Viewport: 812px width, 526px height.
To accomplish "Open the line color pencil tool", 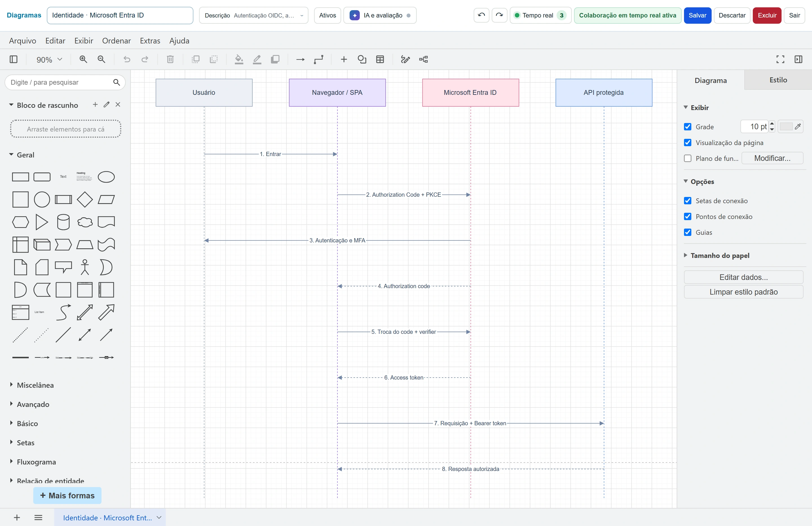I will click(x=257, y=60).
